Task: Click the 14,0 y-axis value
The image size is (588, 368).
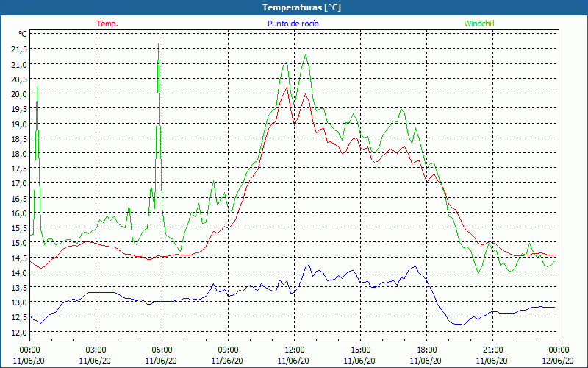Action: [x=19, y=272]
